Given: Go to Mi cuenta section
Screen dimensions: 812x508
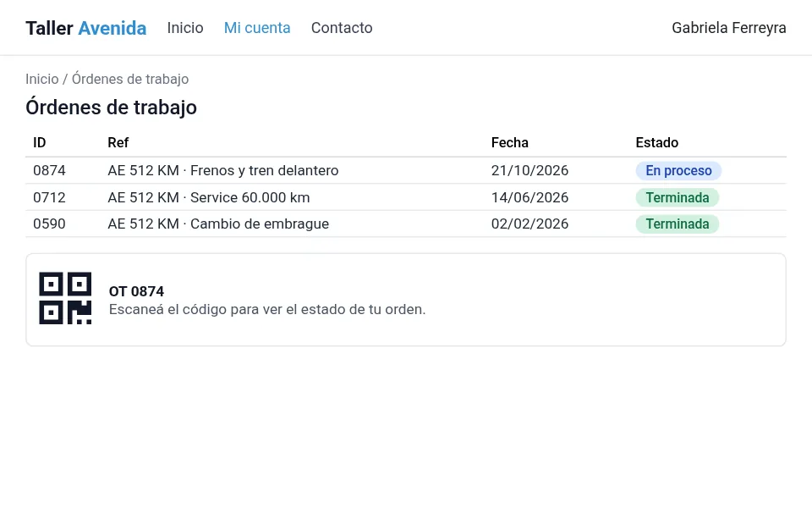Looking at the screenshot, I should coord(257,28).
